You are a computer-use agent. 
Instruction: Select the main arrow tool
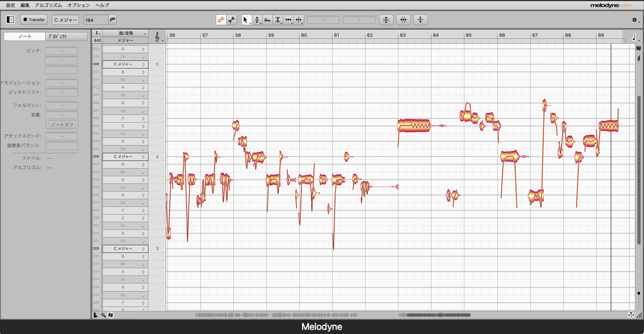coord(246,20)
